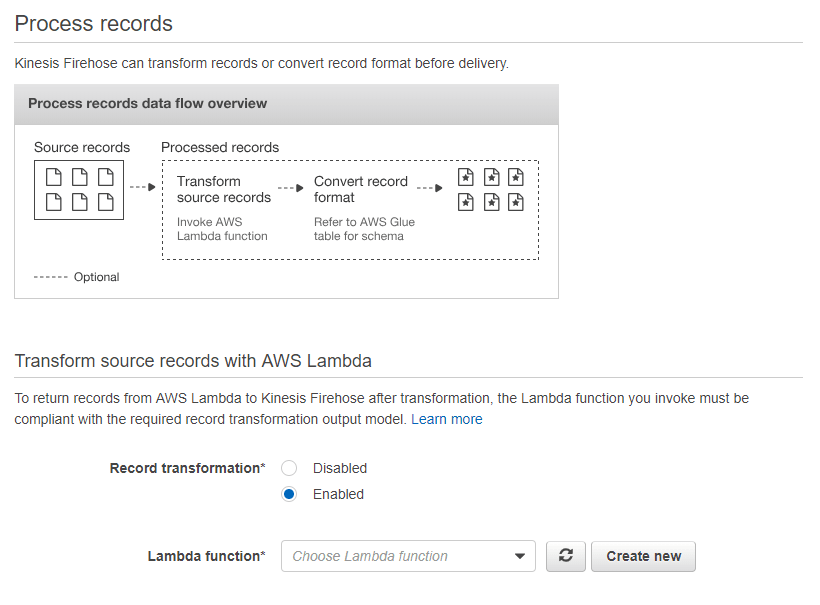
Task: Click the refresh Lambda functions icon
Action: pos(565,556)
